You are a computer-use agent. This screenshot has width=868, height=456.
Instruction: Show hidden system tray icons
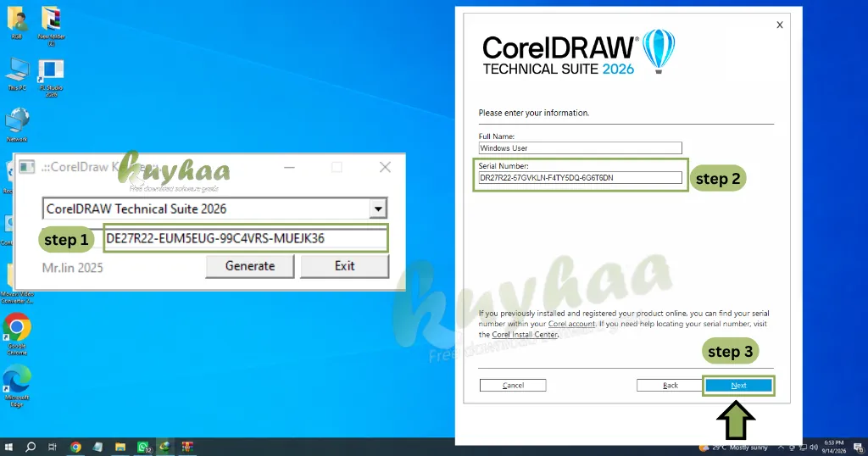tap(781, 448)
